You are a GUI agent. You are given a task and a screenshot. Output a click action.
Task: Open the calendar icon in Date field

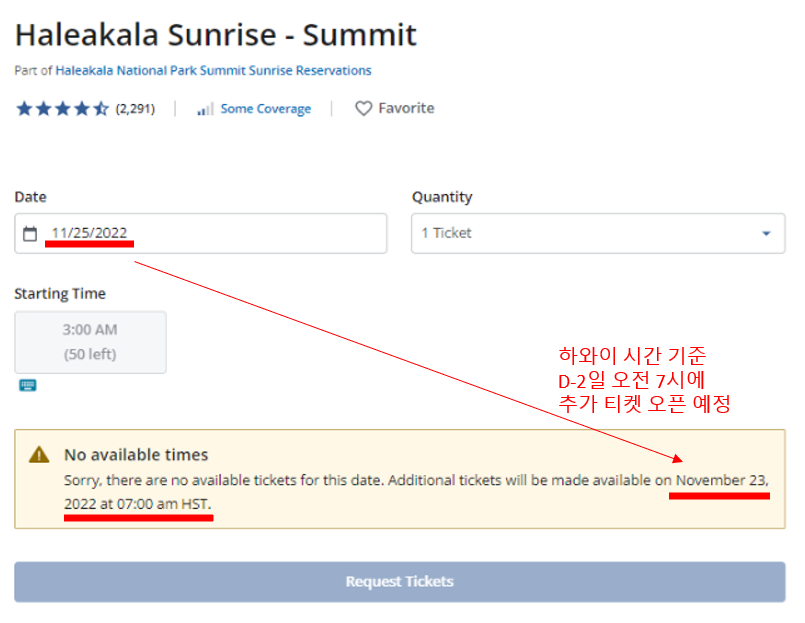(x=30, y=234)
